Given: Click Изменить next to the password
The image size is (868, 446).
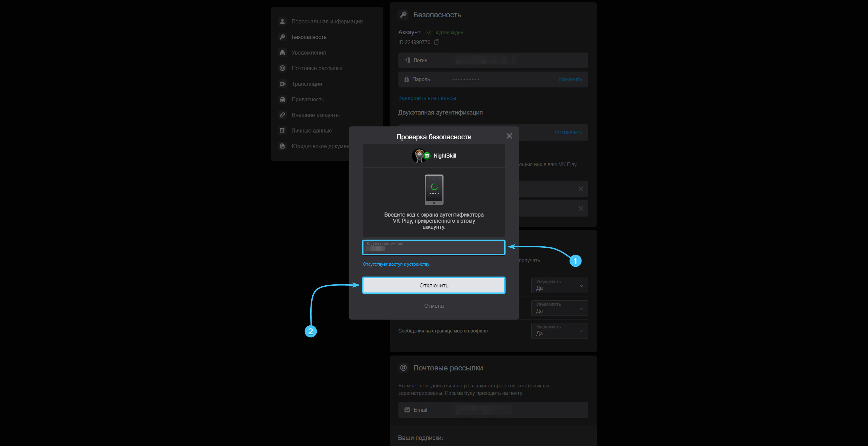Looking at the screenshot, I should (x=570, y=79).
